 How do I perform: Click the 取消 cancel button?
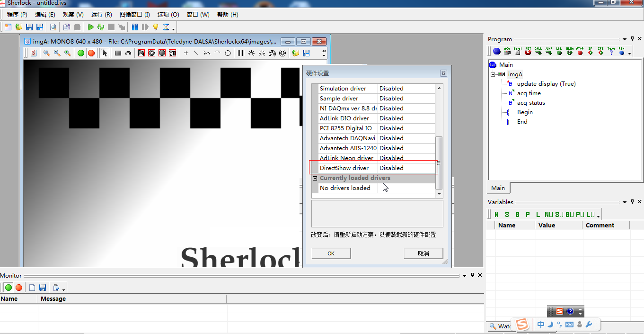pos(423,253)
